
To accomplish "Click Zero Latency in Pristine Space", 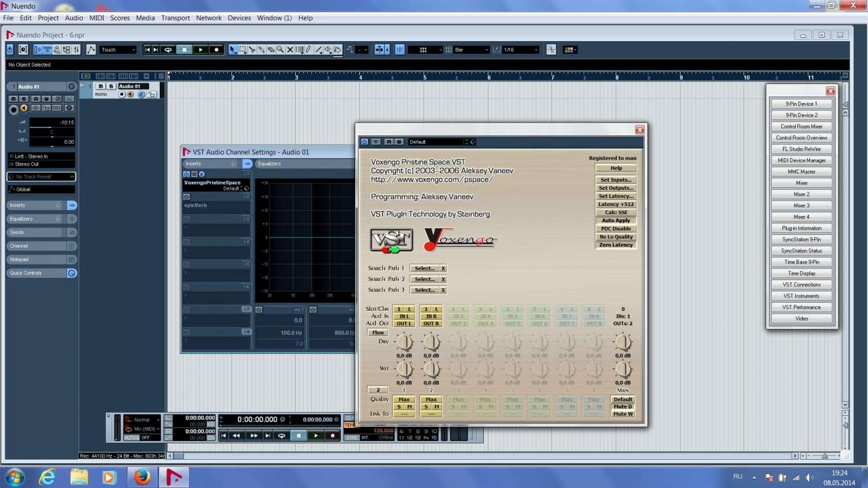I will (x=616, y=245).
